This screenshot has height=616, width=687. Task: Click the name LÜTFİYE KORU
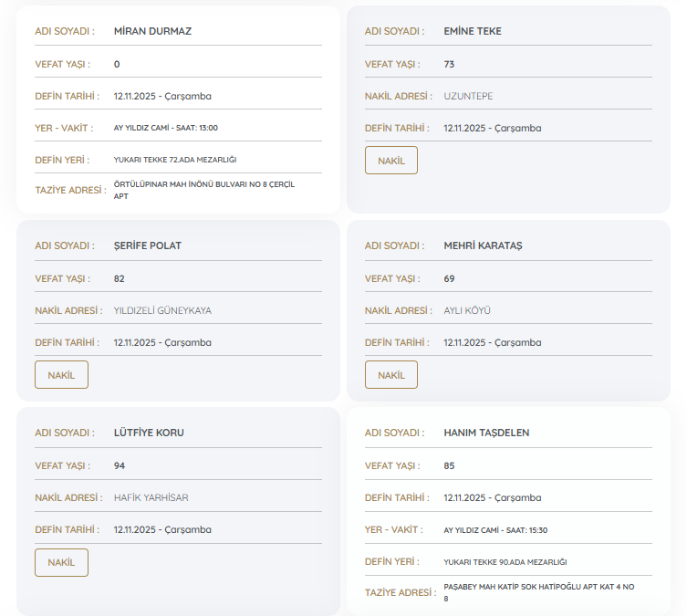(149, 433)
